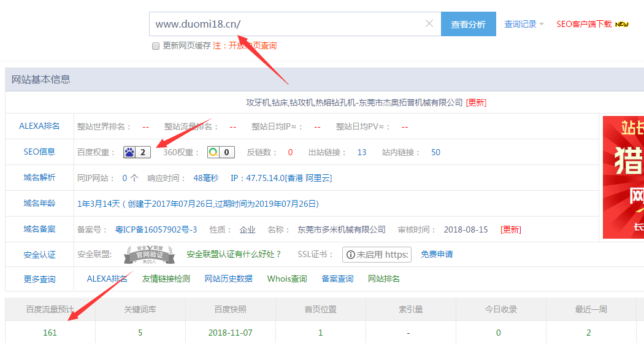Click the SSL 未启用 https info badge
This screenshot has height=343, width=644.
click(x=377, y=254)
